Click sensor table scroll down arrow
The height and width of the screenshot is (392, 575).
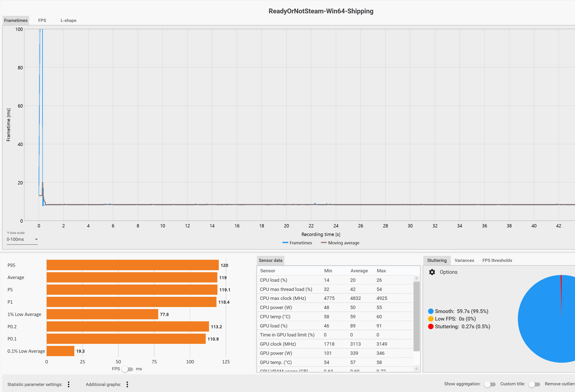click(417, 368)
